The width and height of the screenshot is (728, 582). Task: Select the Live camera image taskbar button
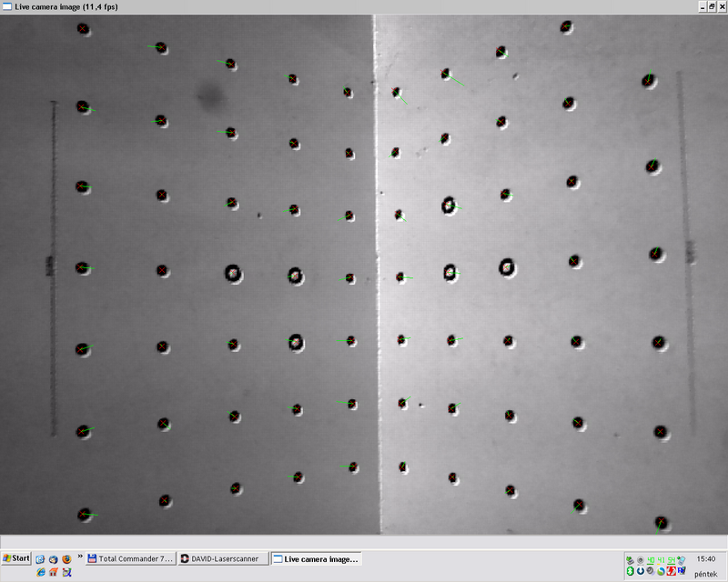(x=318, y=558)
